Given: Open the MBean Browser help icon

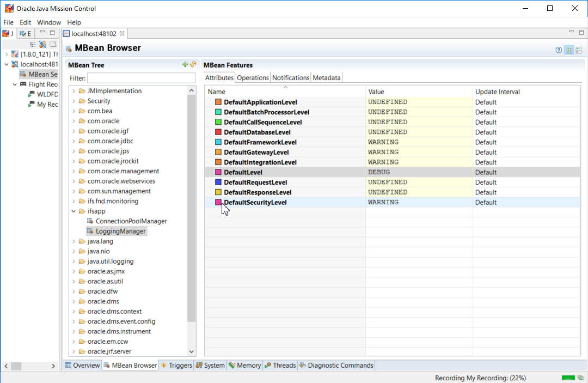Looking at the screenshot, I should pyautogui.click(x=559, y=50).
